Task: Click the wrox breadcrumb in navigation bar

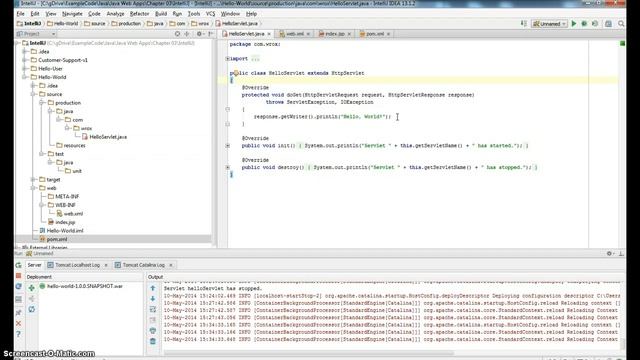Action: click(200, 24)
